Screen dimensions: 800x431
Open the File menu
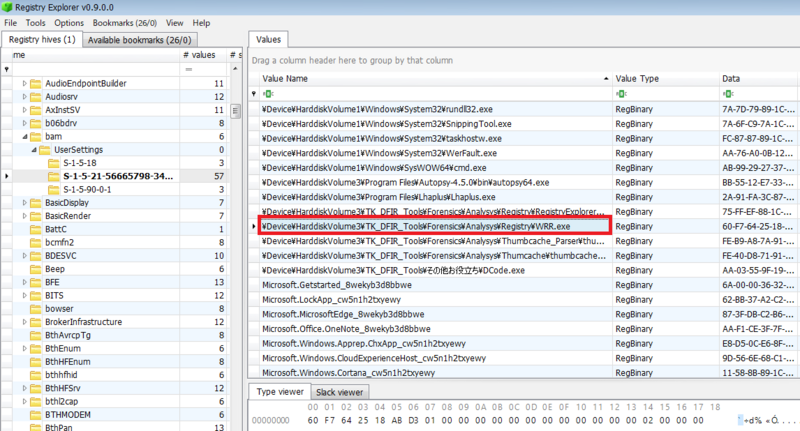click(11, 23)
